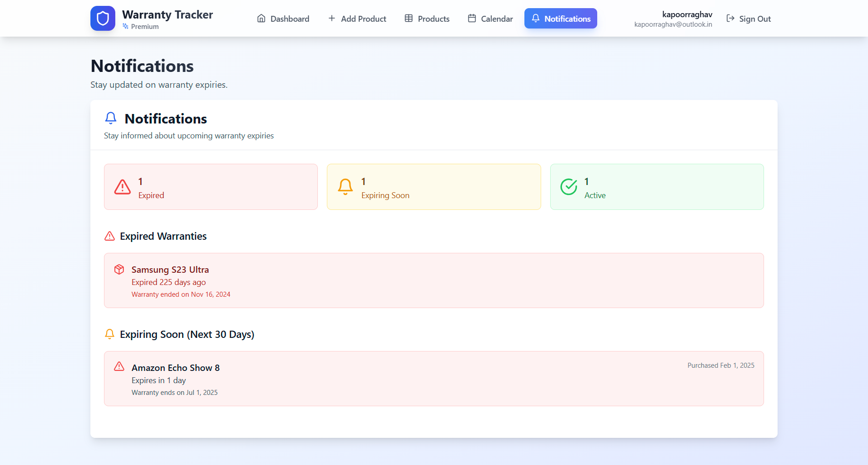Open the Products list

427,19
